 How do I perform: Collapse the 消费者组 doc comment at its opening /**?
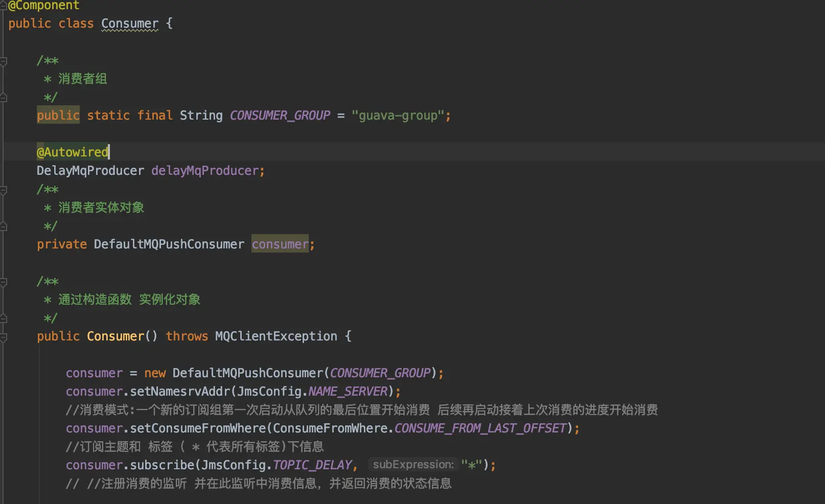click(x=3, y=62)
